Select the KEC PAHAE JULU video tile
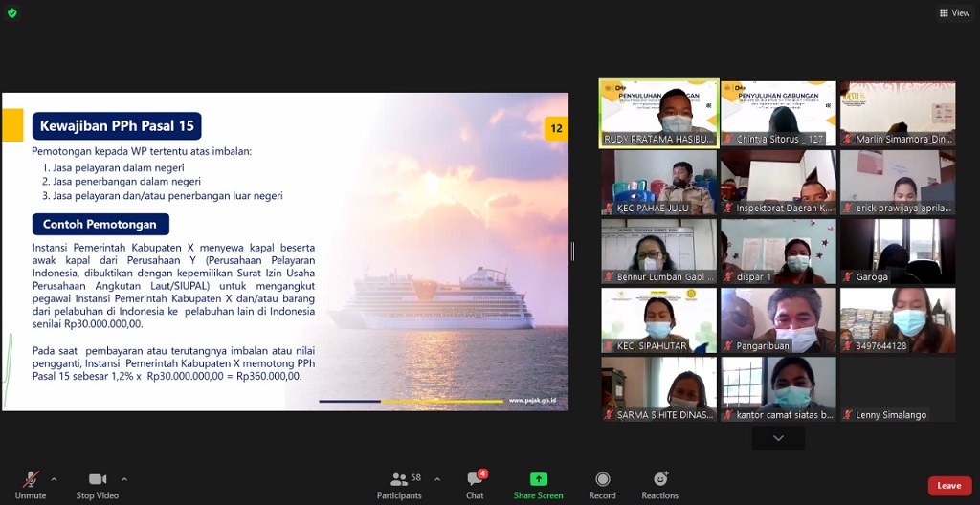The height and width of the screenshot is (505, 980). [658, 182]
